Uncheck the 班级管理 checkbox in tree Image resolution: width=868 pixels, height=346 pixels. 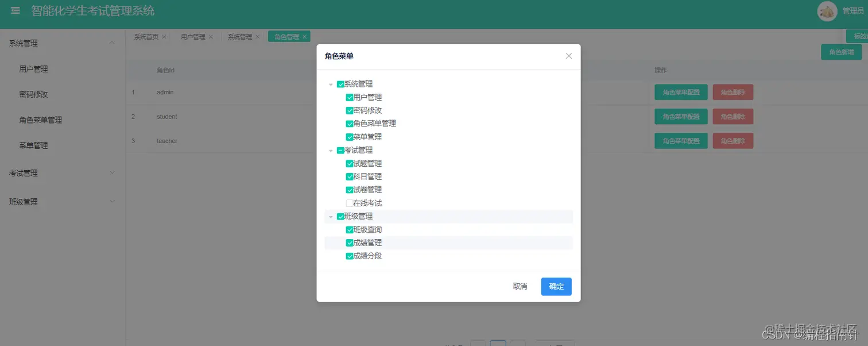click(x=340, y=216)
